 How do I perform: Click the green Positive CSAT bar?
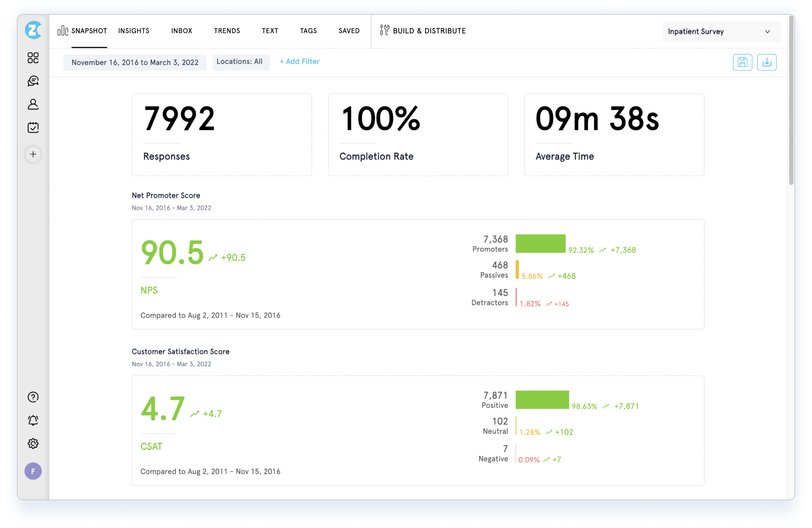point(542,400)
